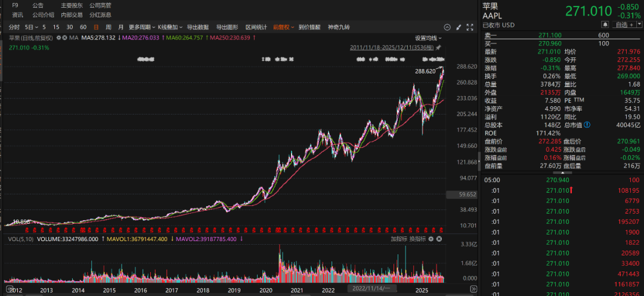Click the 导出数据 button
This screenshot has width=644, height=296.
click(197, 27)
